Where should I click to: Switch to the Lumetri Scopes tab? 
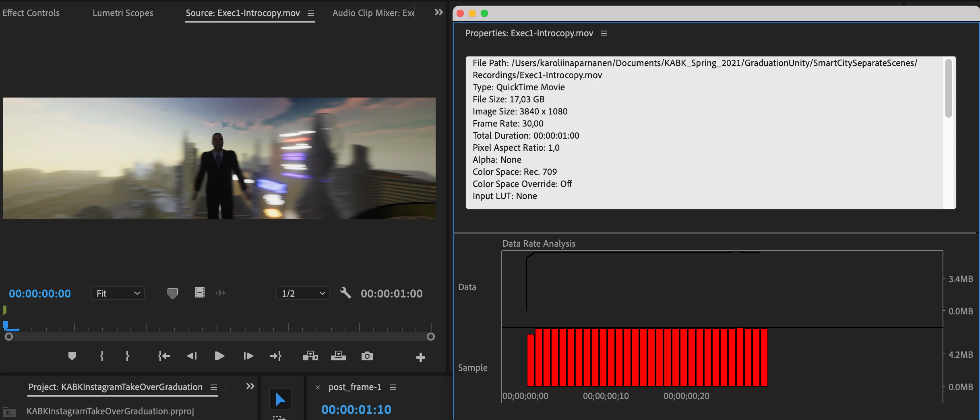(123, 13)
